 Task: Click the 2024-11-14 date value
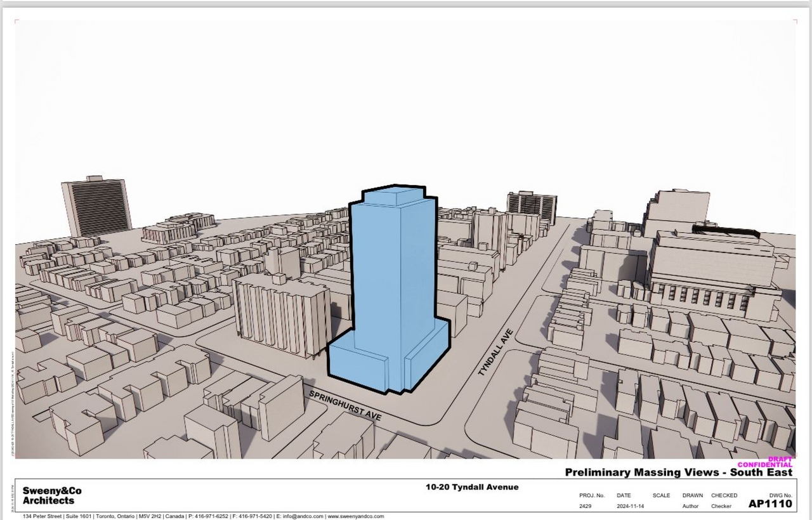[x=632, y=506]
